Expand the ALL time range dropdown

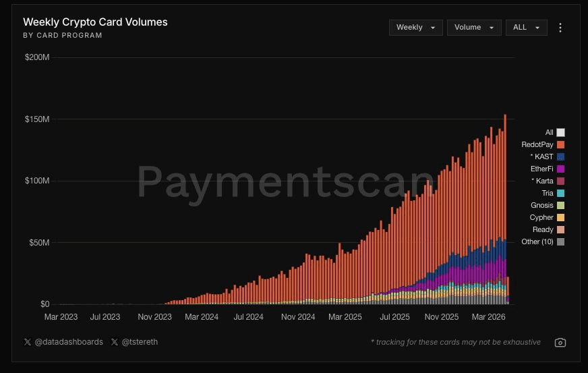pyautogui.click(x=526, y=28)
